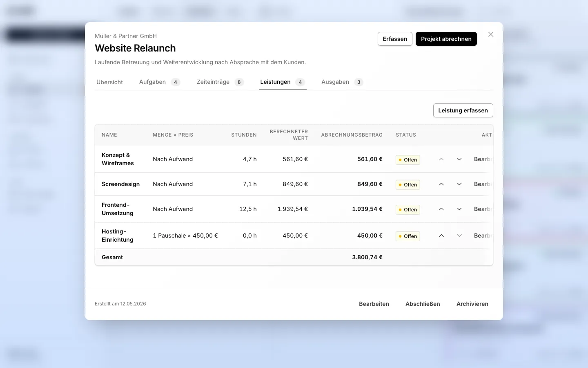Click the bold 1.939,54 € billing amount

[x=367, y=209]
